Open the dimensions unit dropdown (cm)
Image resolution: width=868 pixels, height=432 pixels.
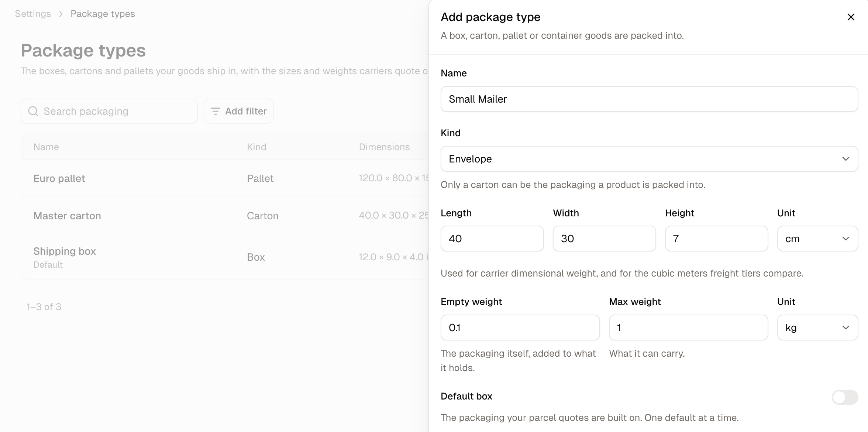(x=817, y=239)
